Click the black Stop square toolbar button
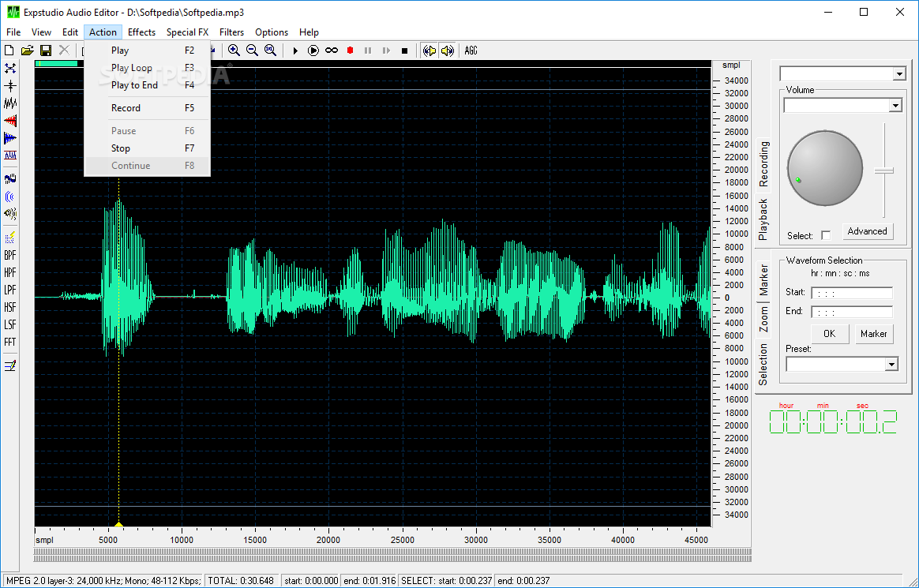The image size is (919, 588). [404, 51]
